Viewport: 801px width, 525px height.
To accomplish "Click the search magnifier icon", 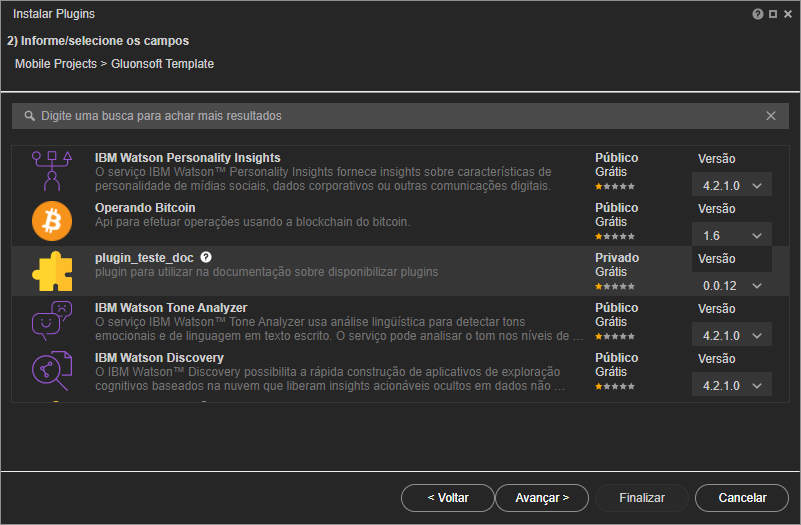I will pyautogui.click(x=30, y=116).
